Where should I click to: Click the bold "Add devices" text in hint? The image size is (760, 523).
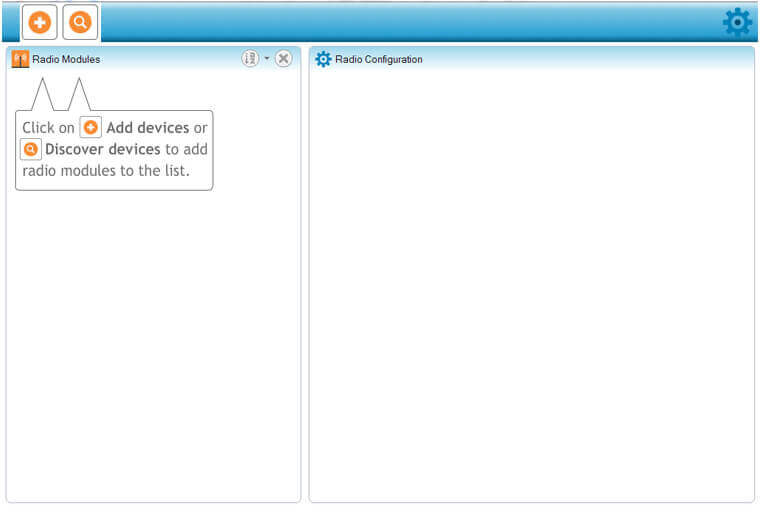click(x=148, y=128)
